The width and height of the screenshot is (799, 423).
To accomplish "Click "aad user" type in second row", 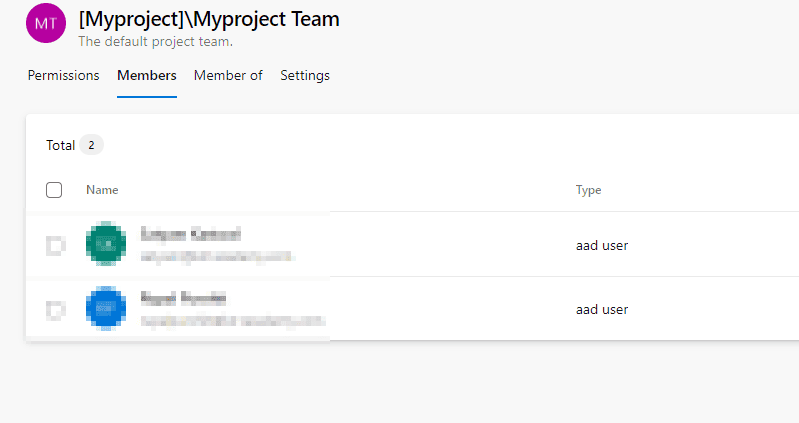I will click(x=602, y=309).
